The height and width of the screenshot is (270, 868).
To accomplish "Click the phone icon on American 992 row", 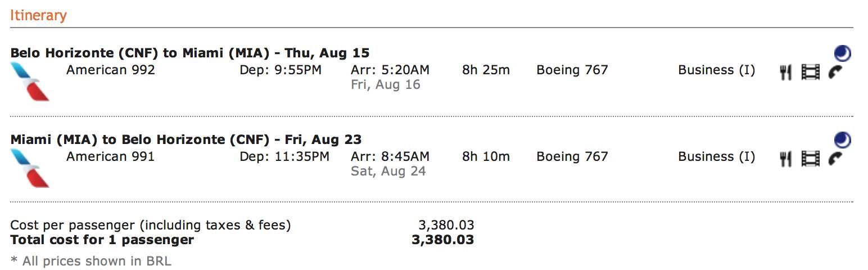I will 836,72.
